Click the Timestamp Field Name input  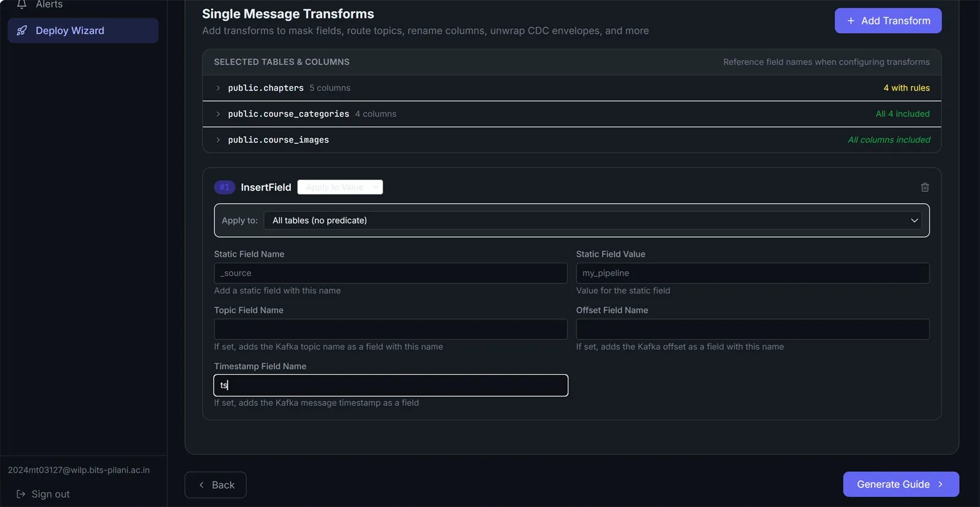391,385
